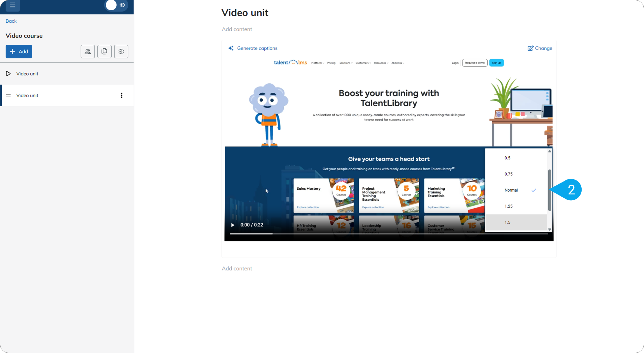Image resolution: width=644 pixels, height=353 pixels.
Task: Click the Change video link
Action: [x=544, y=48]
